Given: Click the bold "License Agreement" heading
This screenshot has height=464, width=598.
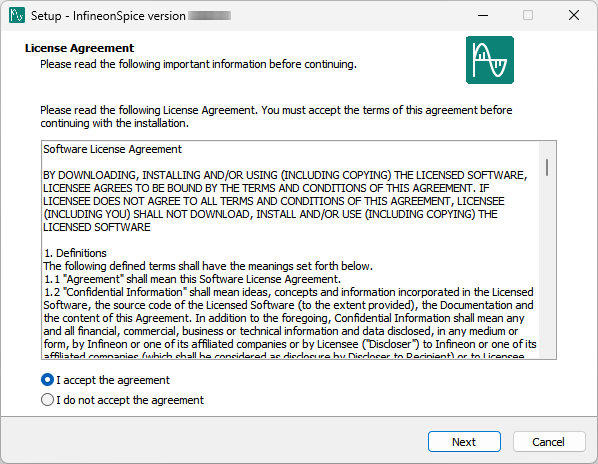Looking at the screenshot, I should (79, 48).
